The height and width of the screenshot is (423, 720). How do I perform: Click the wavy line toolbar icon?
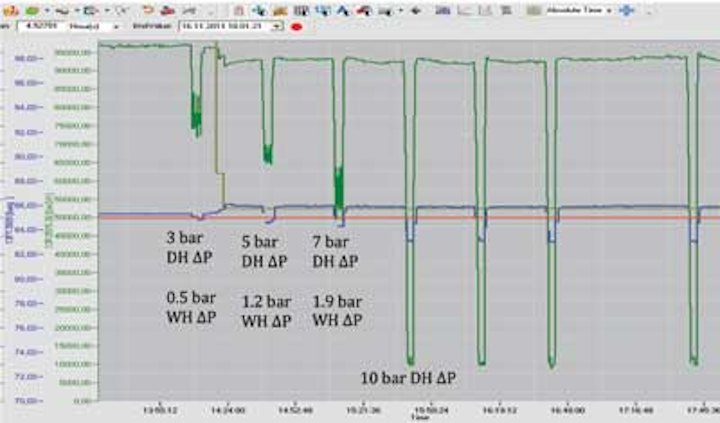pos(63,10)
